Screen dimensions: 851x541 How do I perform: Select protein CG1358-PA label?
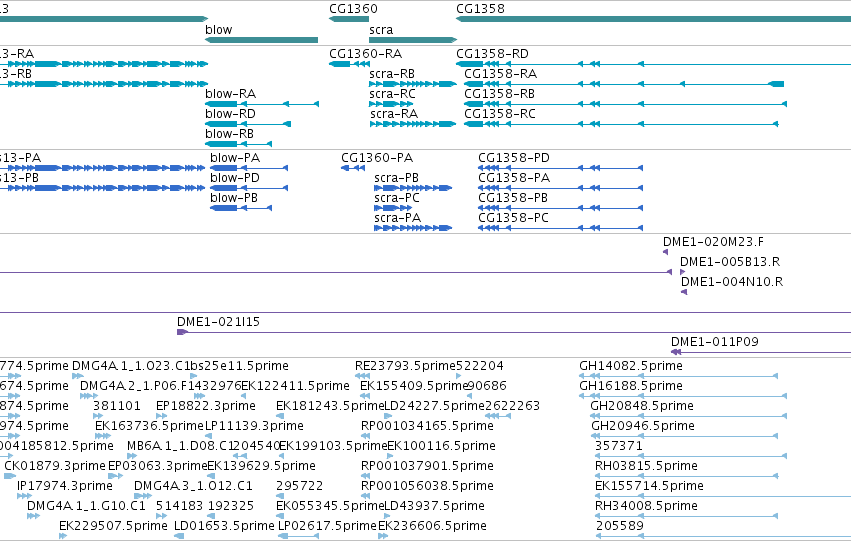pyautogui.click(x=514, y=178)
